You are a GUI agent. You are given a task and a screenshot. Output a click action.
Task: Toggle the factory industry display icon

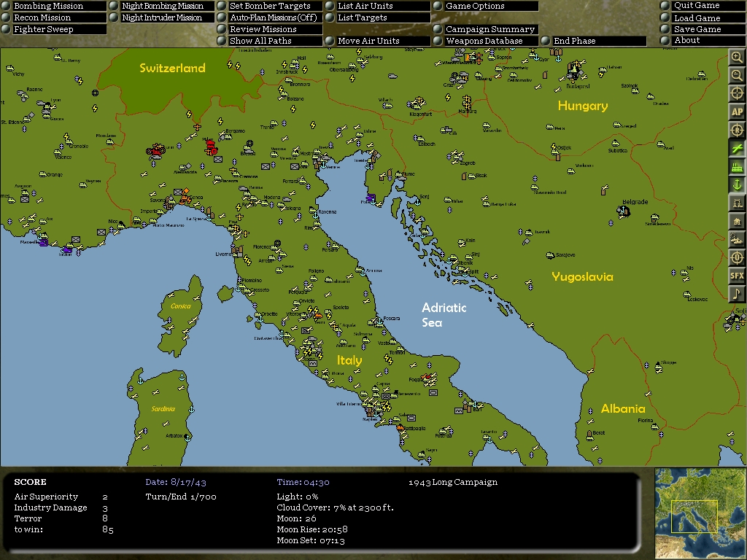tap(737, 167)
